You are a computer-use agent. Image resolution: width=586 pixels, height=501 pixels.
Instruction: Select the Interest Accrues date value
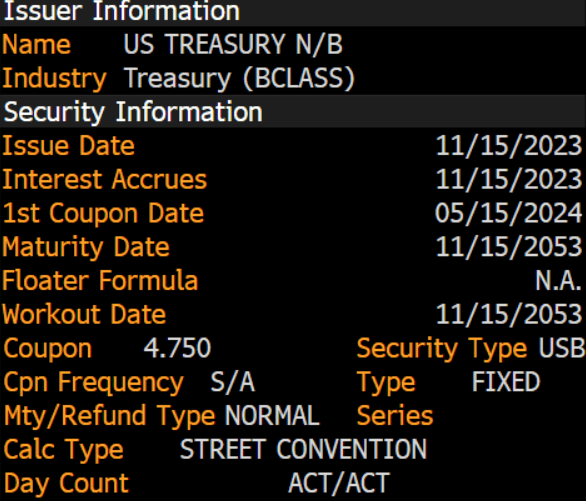(x=509, y=179)
